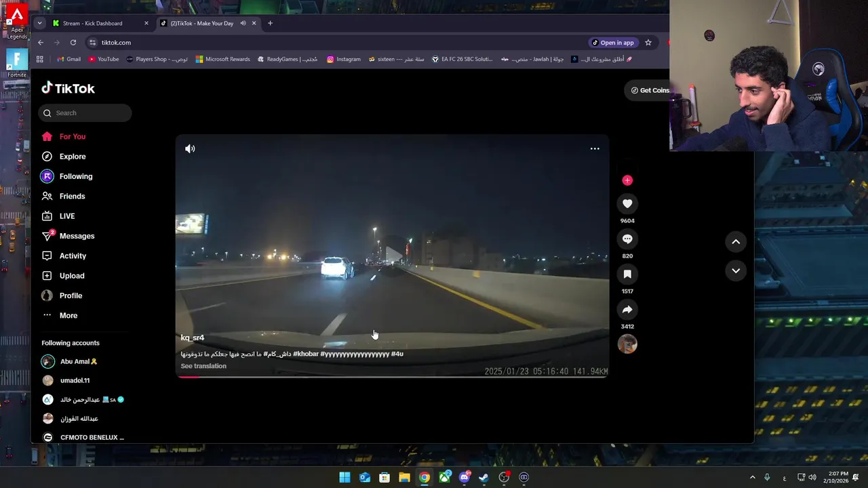868x488 pixels.
Task: Open the three-dot video options menu
Action: pyautogui.click(x=595, y=148)
